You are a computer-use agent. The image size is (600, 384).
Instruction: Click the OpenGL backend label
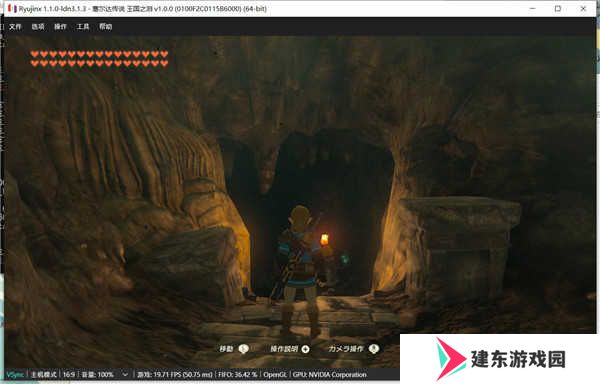275,374
